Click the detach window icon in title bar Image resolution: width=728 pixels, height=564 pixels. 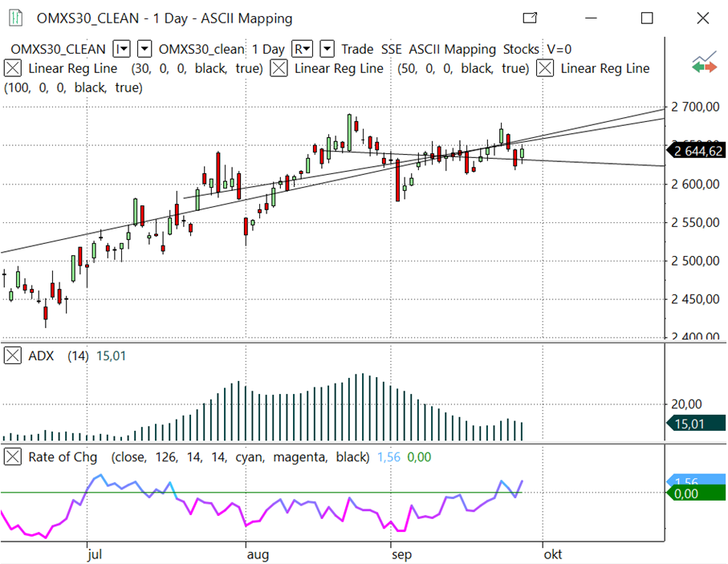(x=530, y=18)
